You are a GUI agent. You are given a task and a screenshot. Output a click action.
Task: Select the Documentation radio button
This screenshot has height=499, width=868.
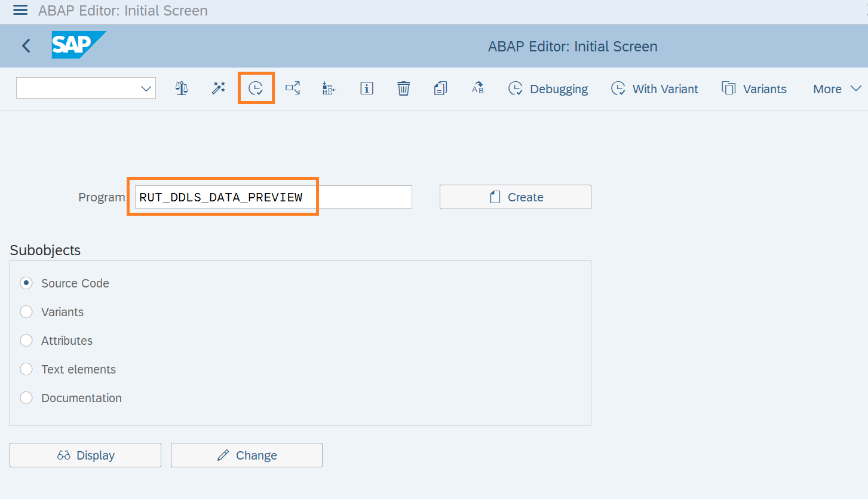pos(26,398)
